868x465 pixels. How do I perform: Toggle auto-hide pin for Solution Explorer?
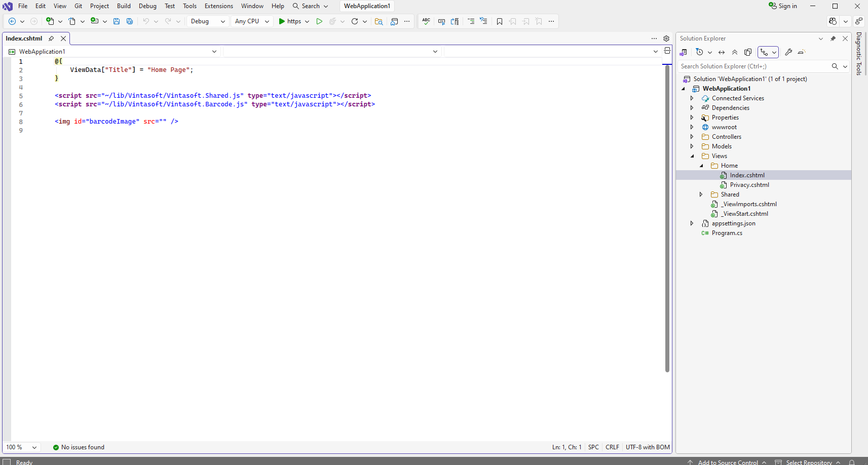pos(833,38)
